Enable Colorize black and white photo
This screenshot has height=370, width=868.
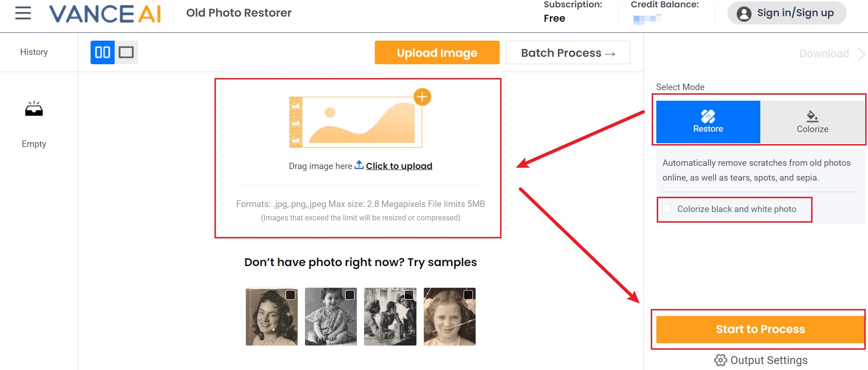[667, 209]
